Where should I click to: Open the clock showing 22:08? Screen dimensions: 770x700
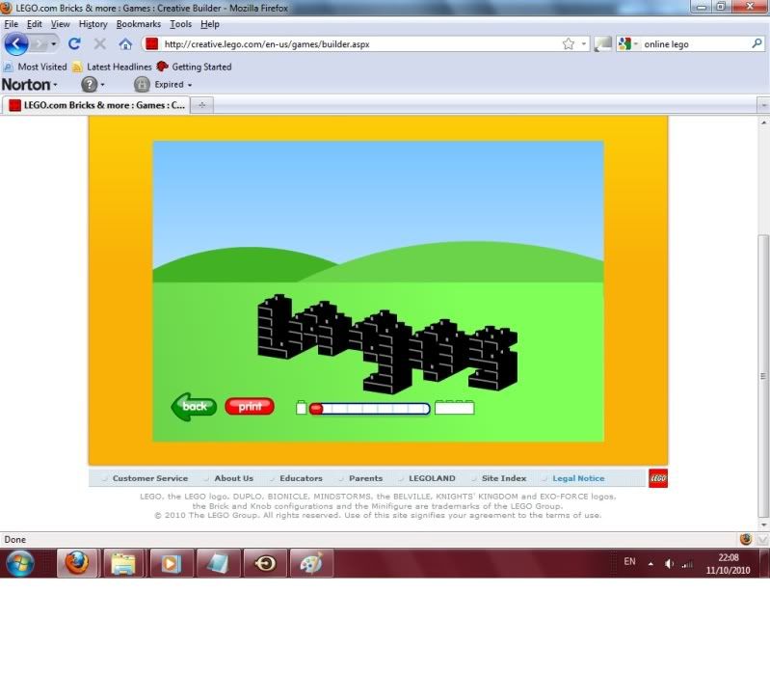coord(728,563)
